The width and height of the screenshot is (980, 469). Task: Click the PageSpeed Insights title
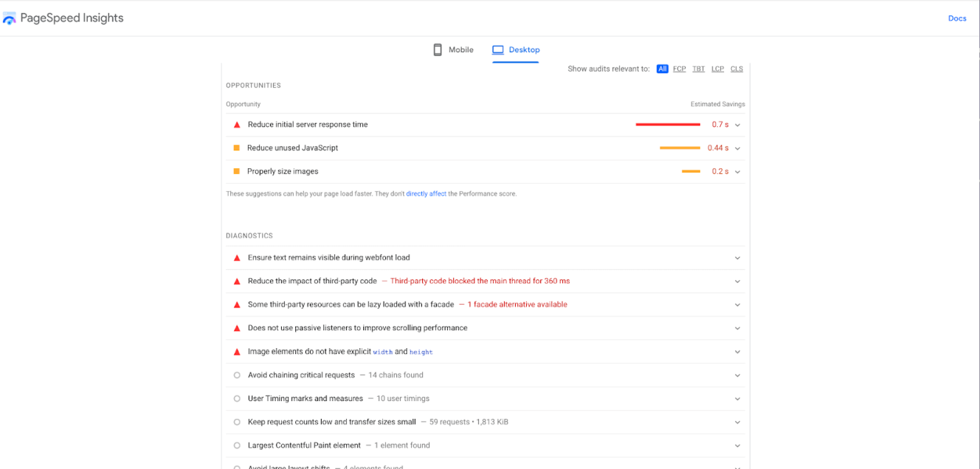point(72,18)
